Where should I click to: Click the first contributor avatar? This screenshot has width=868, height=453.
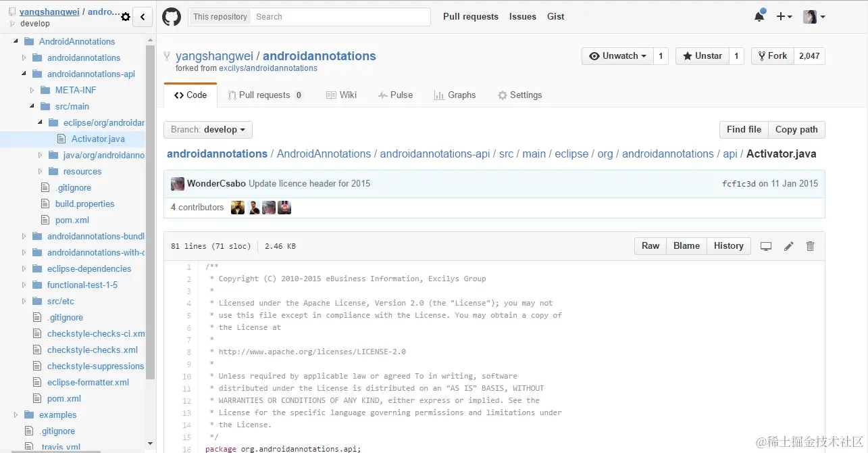click(238, 208)
